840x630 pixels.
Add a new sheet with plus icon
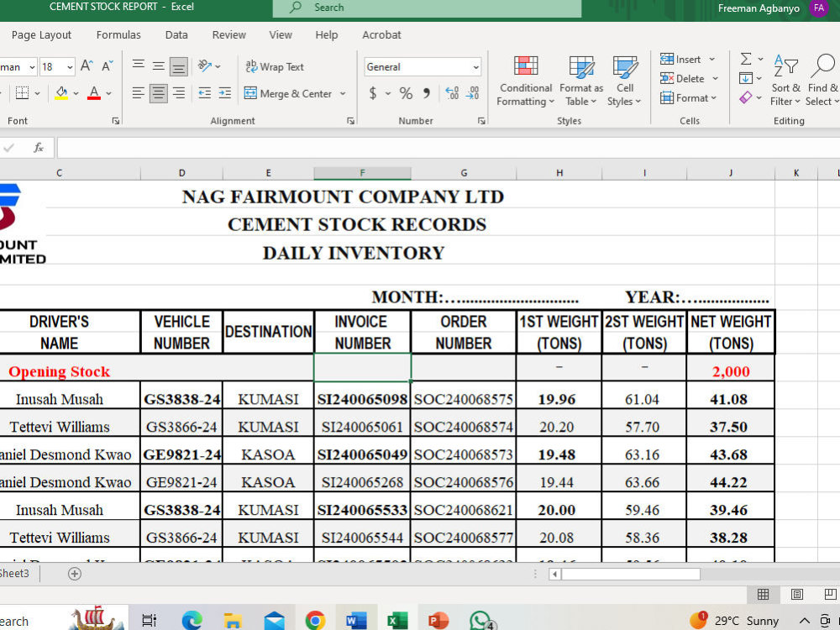click(x=75, y=574)
